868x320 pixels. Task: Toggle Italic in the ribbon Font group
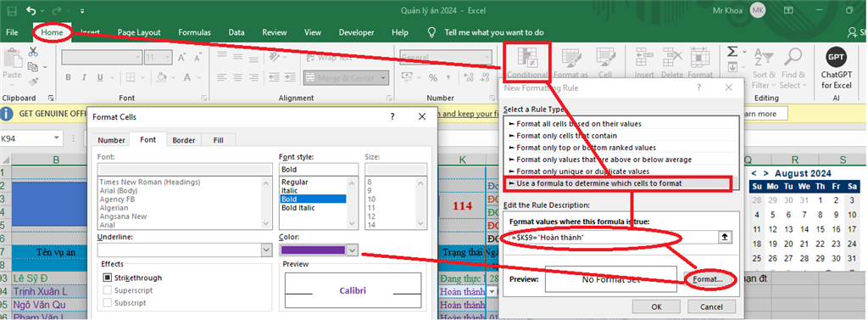(x=84, y=77)
